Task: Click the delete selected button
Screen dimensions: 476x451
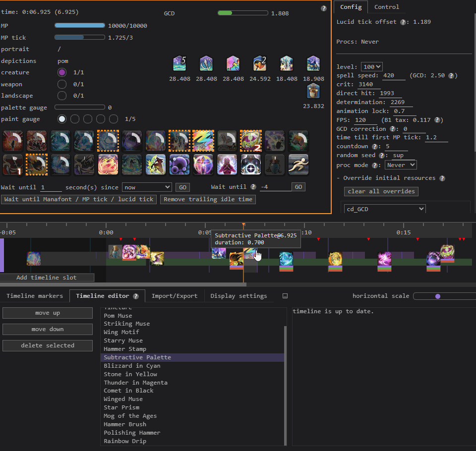Action: pos(48,345)
